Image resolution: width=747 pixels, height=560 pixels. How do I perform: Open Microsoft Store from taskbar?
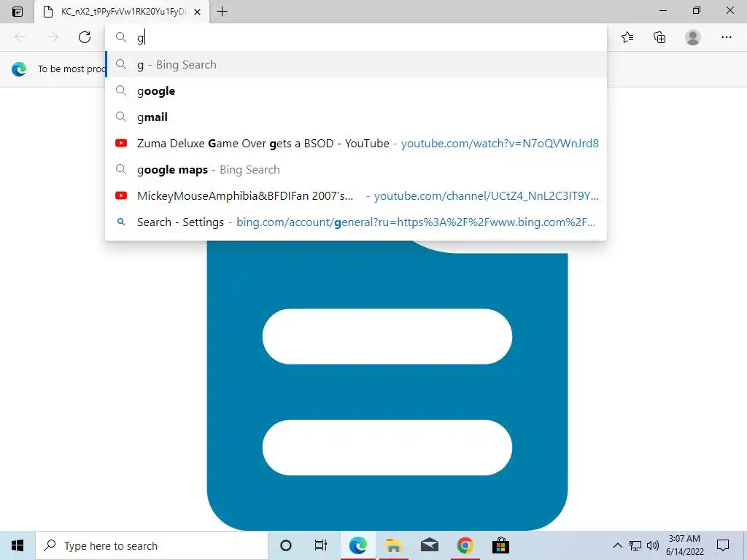click(500, 545)
